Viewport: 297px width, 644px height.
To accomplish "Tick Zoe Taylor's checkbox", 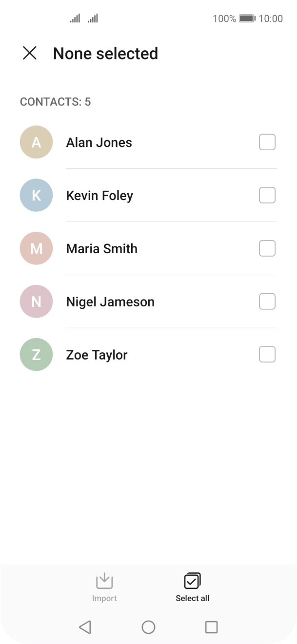I will (x=267, y=355).
